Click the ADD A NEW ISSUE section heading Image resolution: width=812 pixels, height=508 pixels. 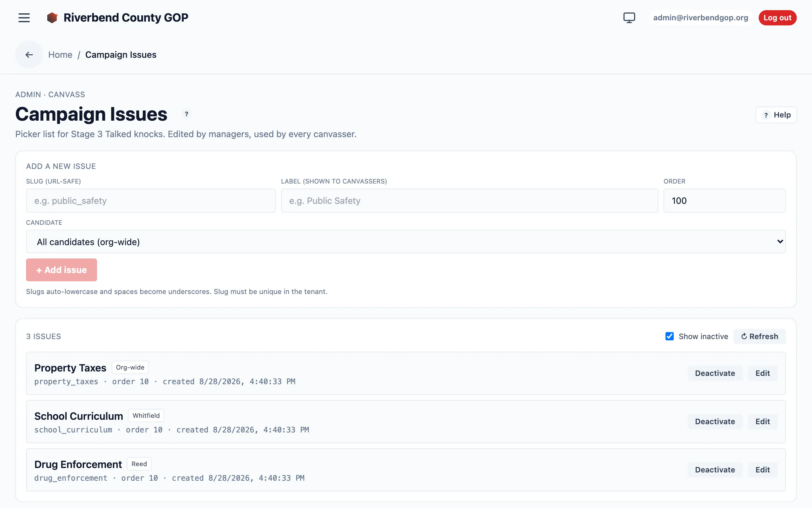61,166
